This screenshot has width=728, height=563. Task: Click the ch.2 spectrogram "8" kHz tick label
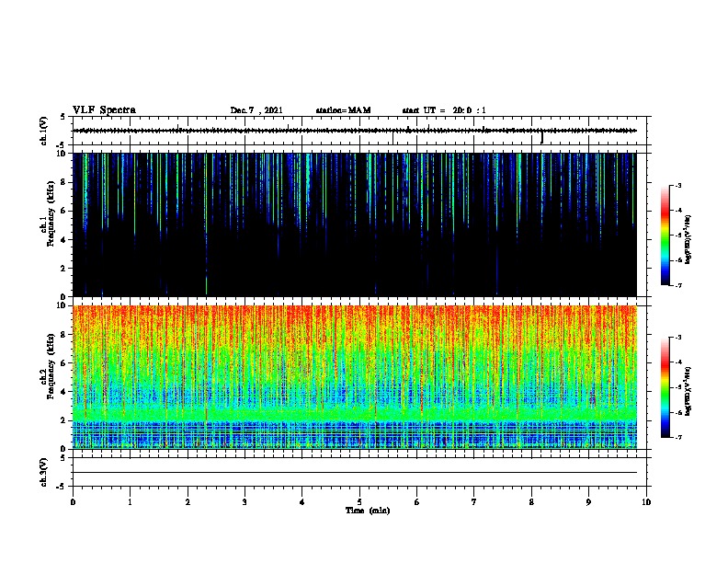click(x=64, y=334)
